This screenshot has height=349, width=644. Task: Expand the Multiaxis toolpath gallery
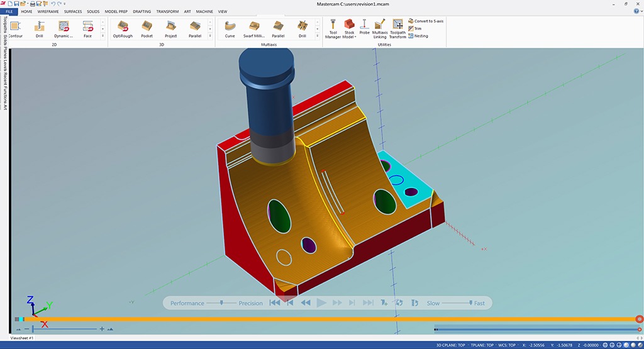pos(318,36)
